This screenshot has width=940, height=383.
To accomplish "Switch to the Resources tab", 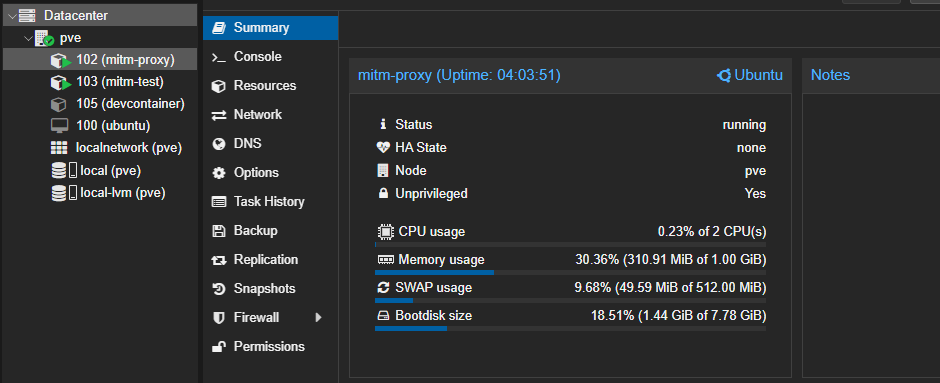I will (270, 86).
